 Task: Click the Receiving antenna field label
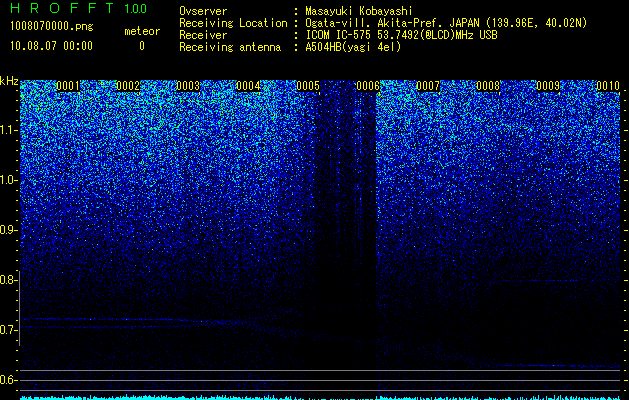(x=230, y=47)
